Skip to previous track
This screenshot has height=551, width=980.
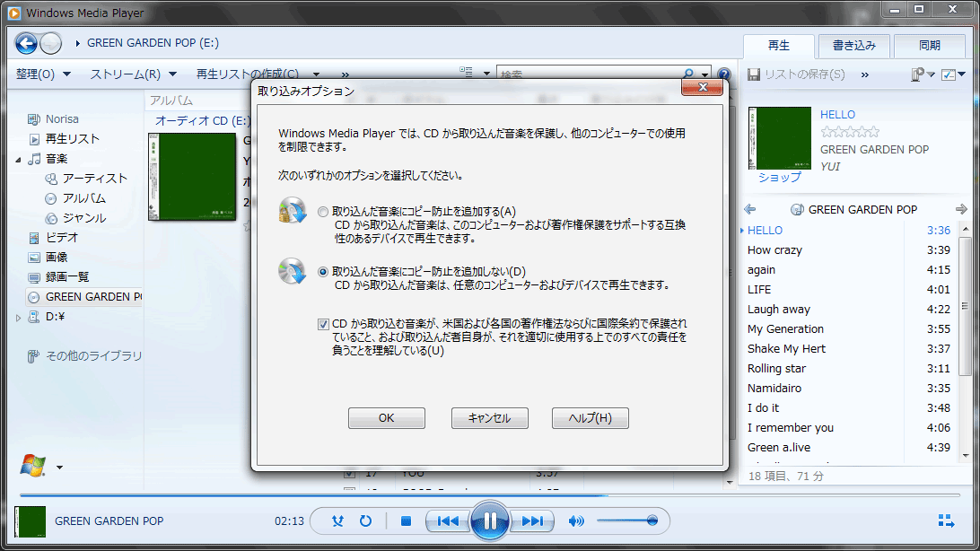tap(448, 521)
